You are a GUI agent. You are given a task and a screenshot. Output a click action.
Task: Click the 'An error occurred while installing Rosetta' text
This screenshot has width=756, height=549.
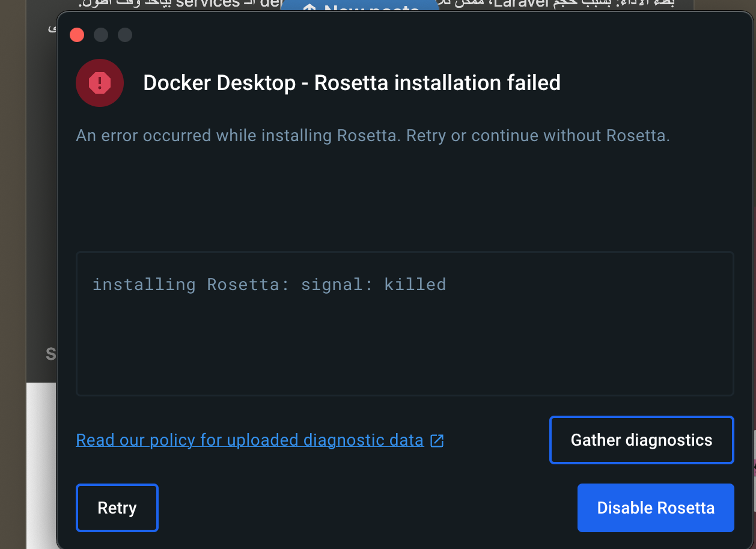(x=236, y=136)
